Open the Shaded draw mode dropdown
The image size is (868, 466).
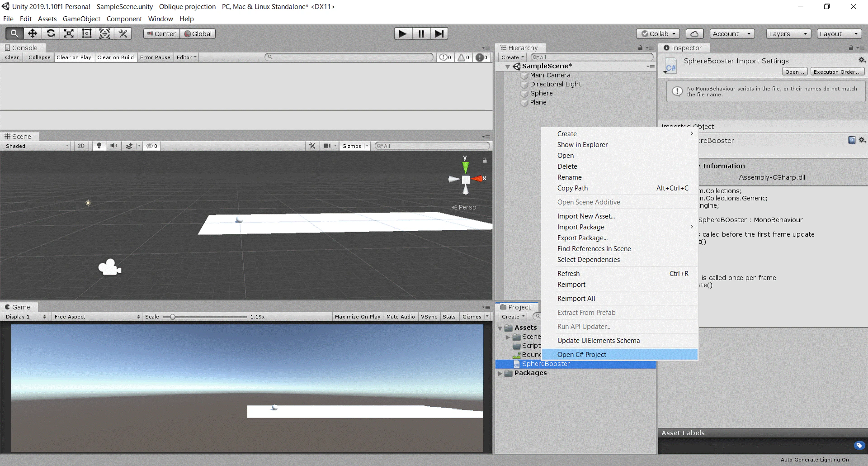coord(37,146)
